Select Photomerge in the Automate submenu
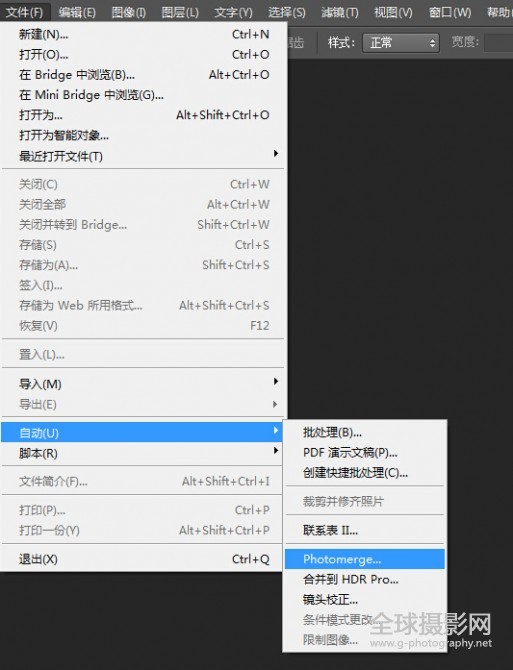 pyautogui.click(x=365, y=559)
